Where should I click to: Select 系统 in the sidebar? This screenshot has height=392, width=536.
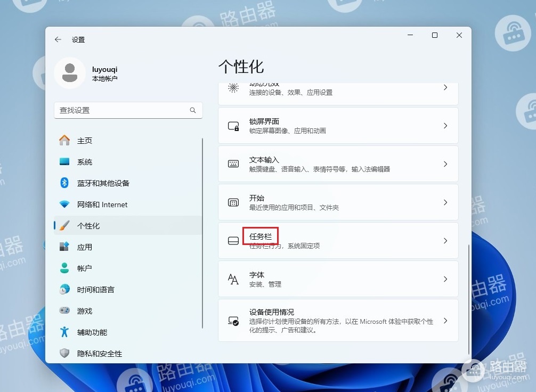pyautogui.click(x=128, y=162)
